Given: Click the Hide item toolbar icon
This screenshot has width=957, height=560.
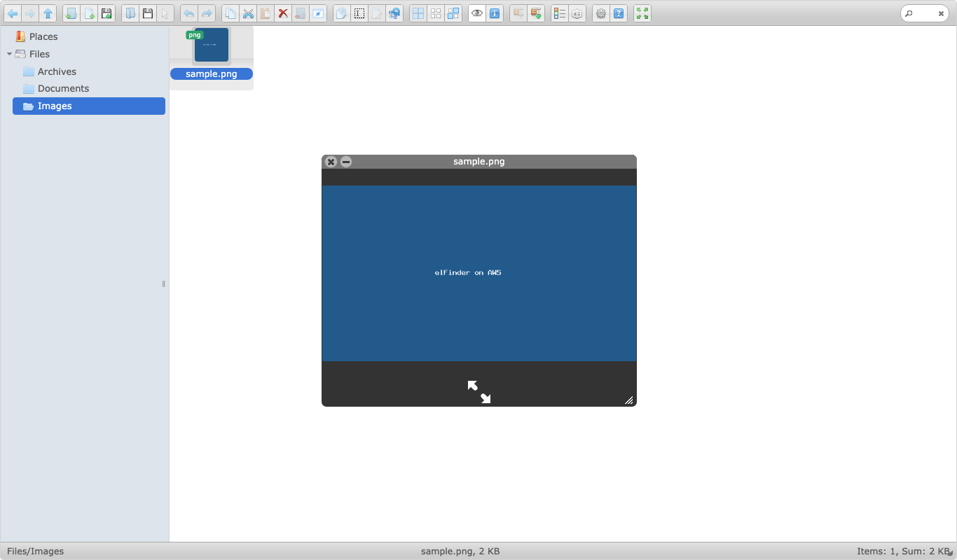Looking at the screenshot, I should tap(318, 13).
